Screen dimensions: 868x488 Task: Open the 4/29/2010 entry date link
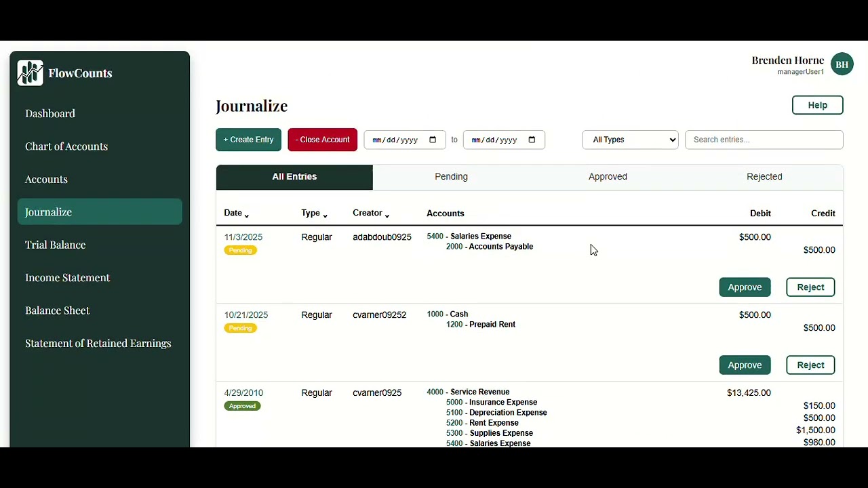point(243,393)
